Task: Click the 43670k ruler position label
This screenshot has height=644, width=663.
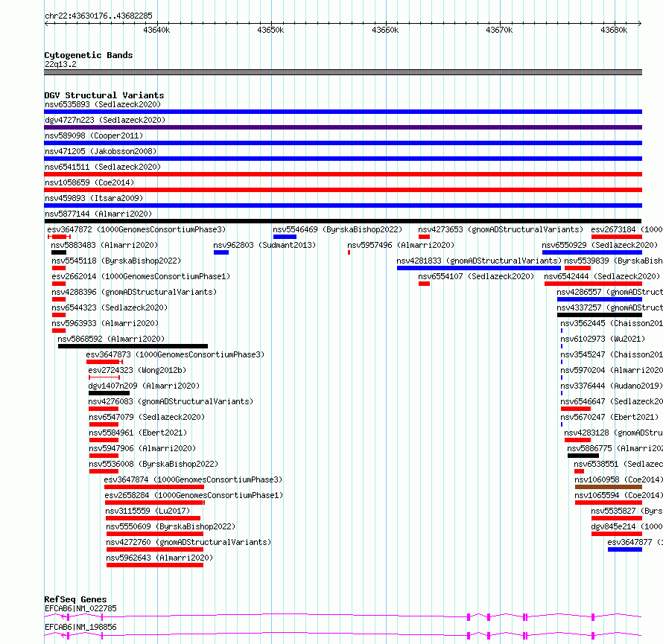Action: coord(499,30)
